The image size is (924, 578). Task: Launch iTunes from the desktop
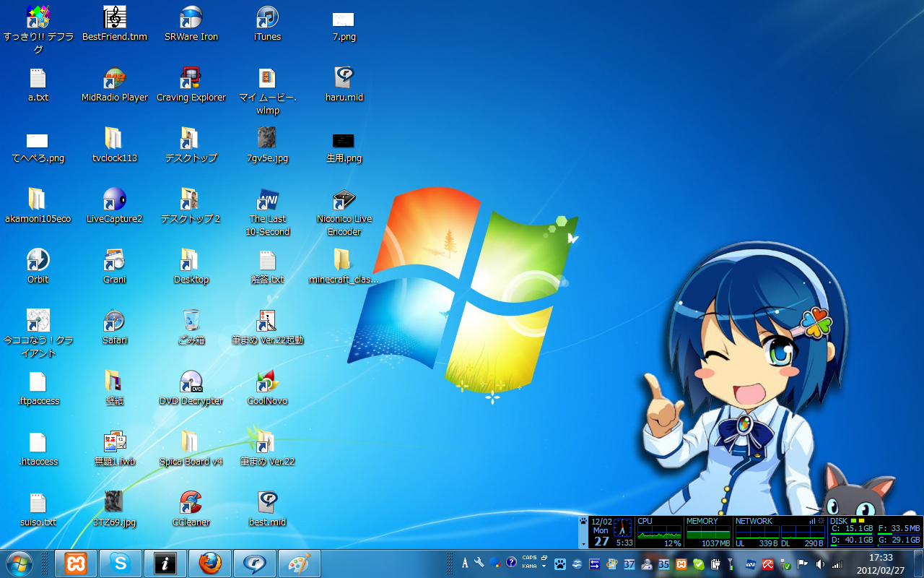pos(267,17)
